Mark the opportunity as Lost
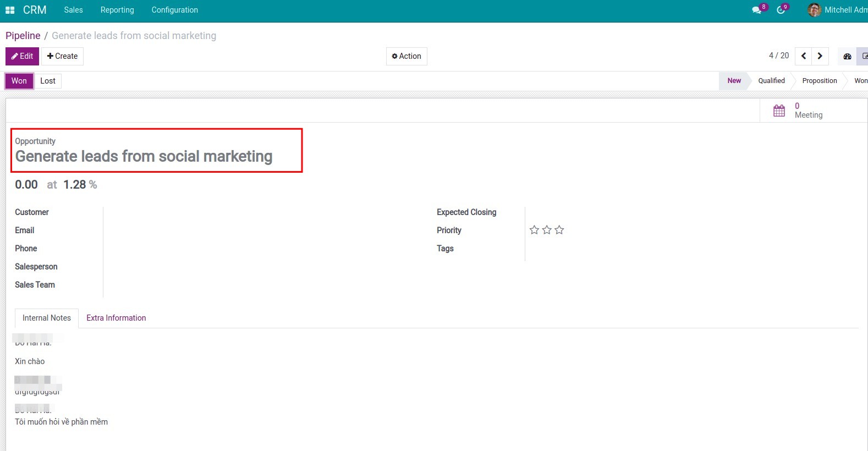 point(48,81)
